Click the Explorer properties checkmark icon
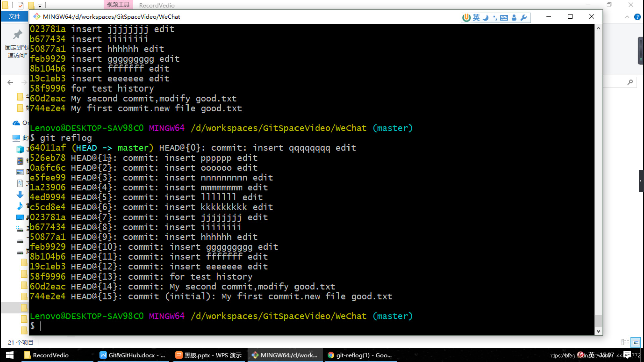This screenshot has height=362, width=644. point(21,5)
